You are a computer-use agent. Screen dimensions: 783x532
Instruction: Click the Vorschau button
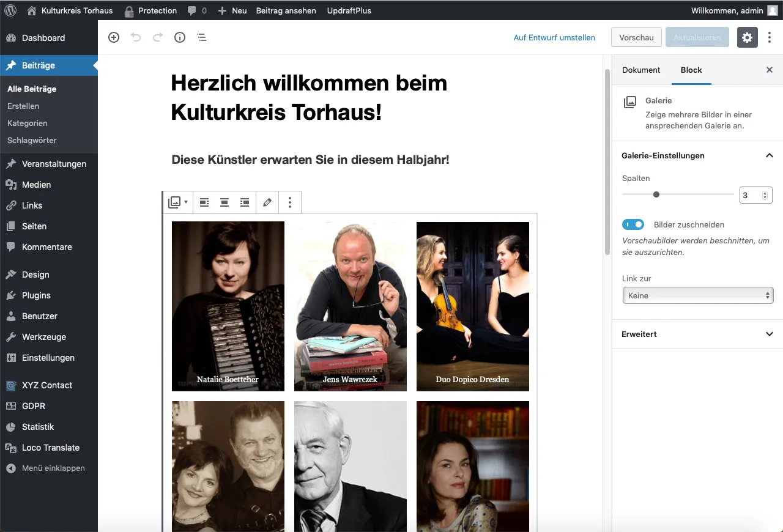[x=636, y=37]
